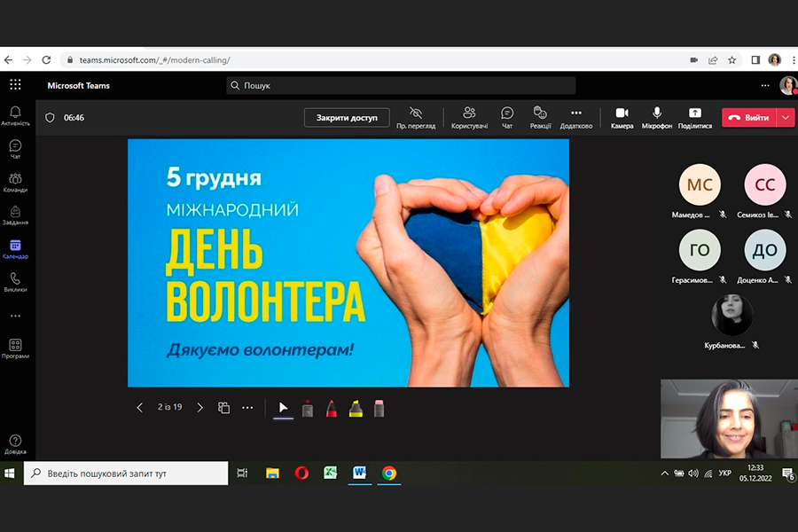The image size is (798, 532).
Task: Open Reactions (Реакції) menu
Action: [x=540, y=117]
